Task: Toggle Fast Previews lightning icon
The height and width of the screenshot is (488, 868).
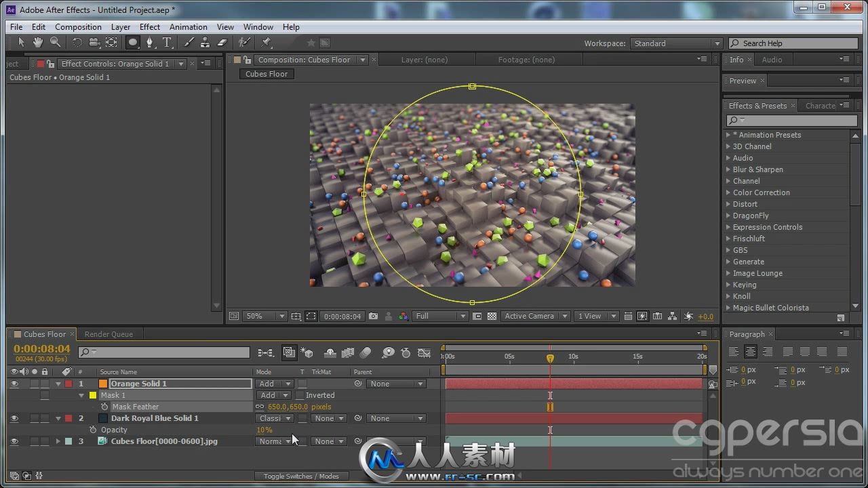Action: click(643, 316)
